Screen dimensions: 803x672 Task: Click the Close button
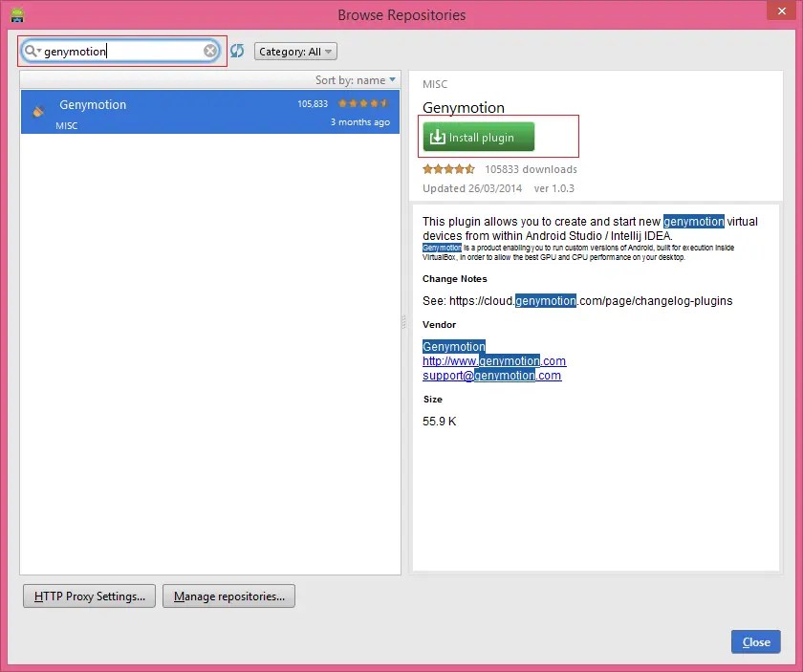pyautogui.click(x=756, y=641)
